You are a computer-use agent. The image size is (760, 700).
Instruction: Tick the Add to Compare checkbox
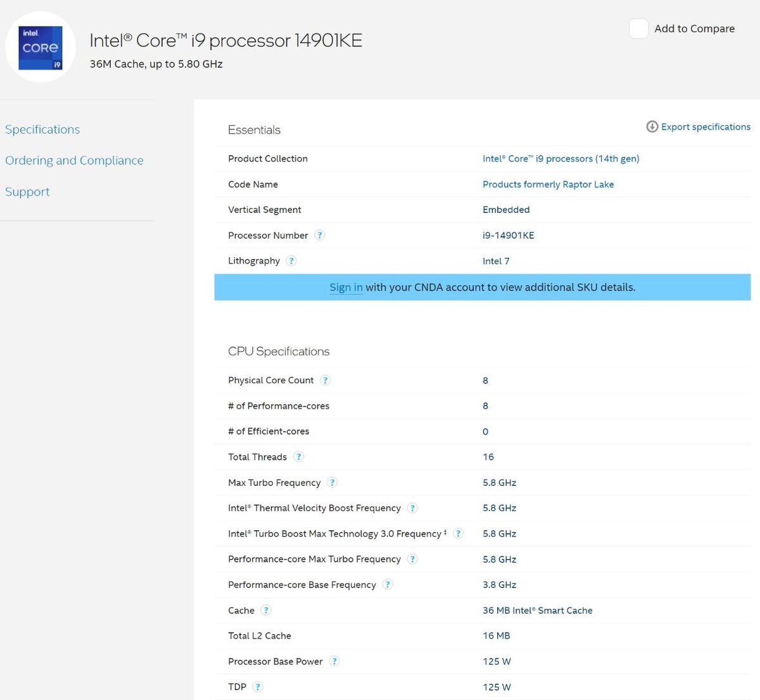[638, 29]
